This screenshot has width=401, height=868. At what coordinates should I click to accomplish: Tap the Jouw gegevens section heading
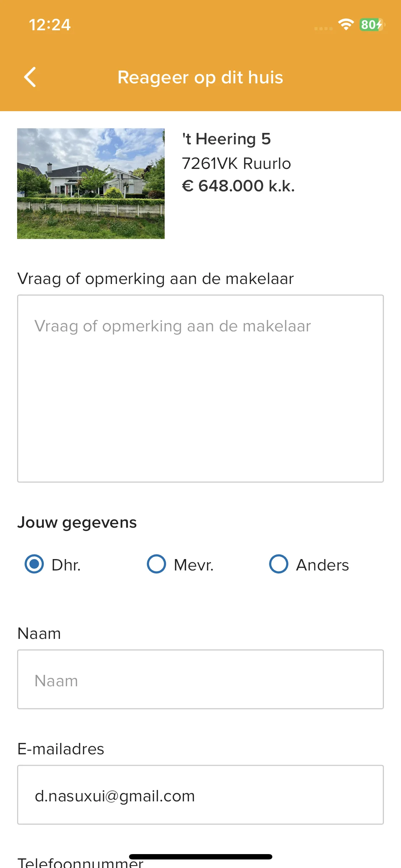coord(77,523)
